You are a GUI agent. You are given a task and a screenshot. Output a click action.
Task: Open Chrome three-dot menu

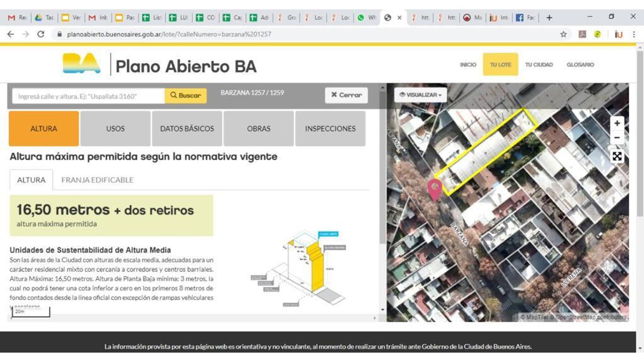pos(634,34)
